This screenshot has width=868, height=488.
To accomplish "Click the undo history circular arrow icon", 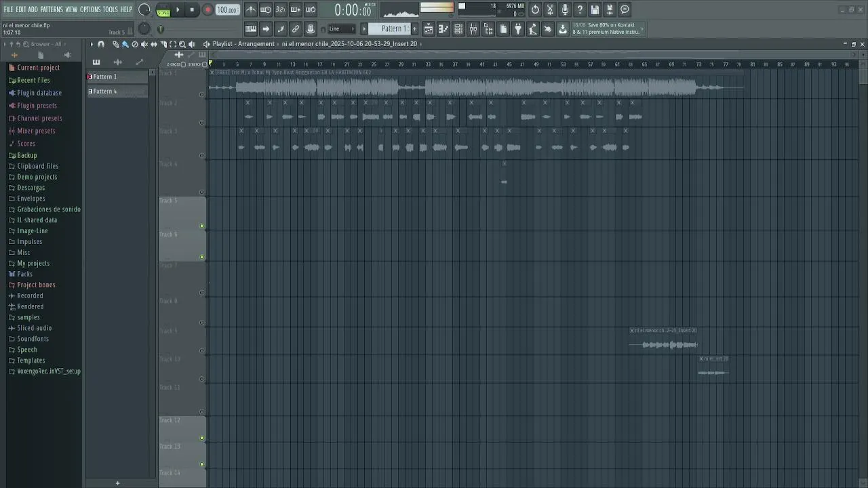I will tap(535, 9).
